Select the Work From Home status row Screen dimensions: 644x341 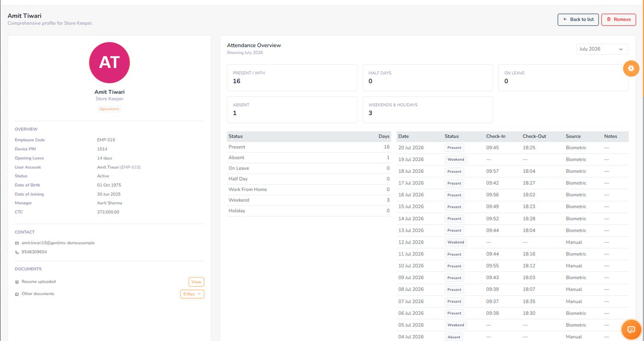click(x=309, y=189)
